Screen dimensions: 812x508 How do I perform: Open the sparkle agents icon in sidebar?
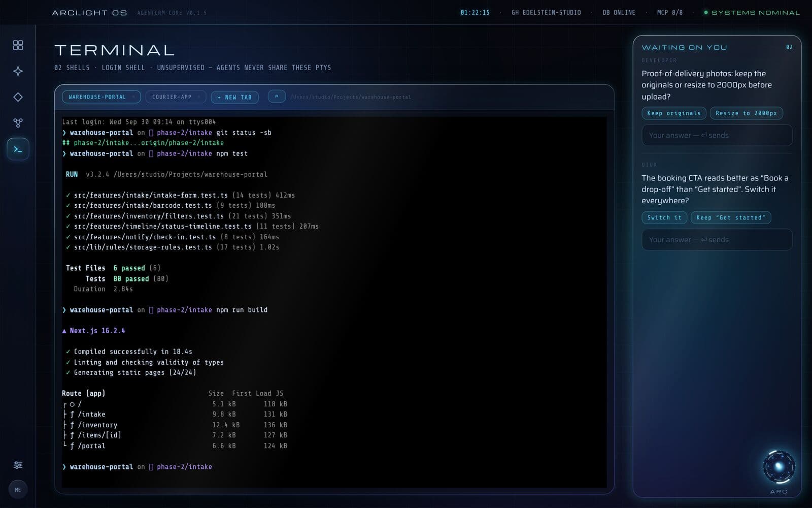(x=18, y=71)
